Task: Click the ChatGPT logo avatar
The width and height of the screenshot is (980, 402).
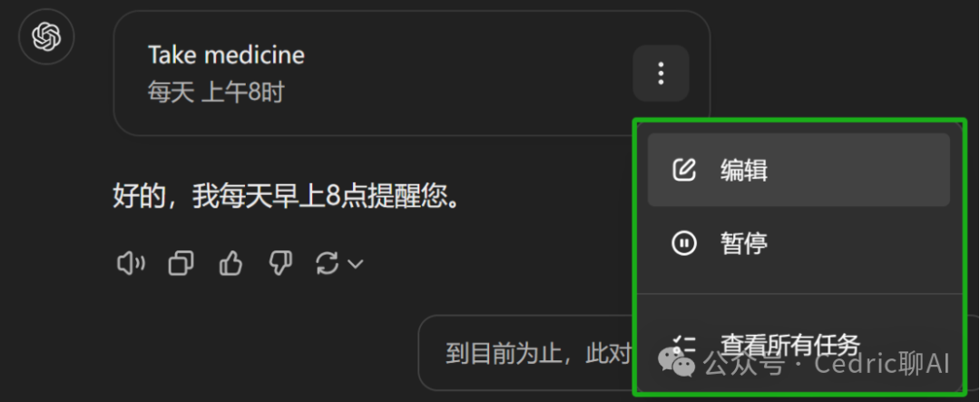Action: pos(47,35)
